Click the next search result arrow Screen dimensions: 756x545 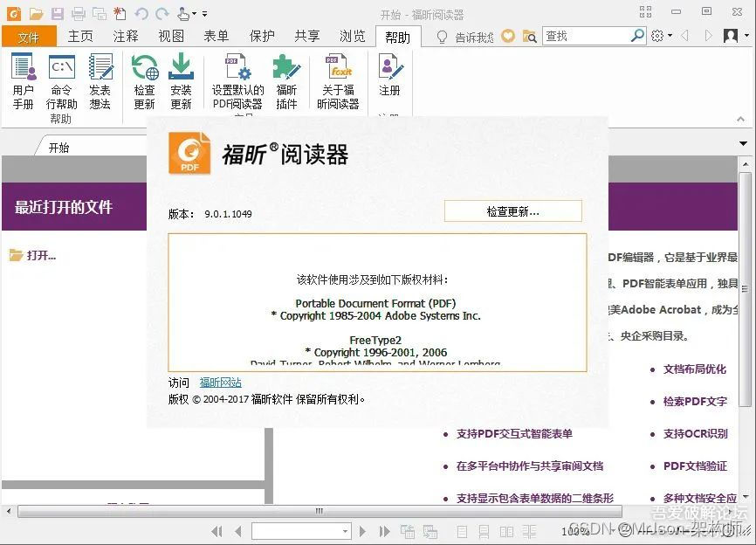[x=708, y=36]
